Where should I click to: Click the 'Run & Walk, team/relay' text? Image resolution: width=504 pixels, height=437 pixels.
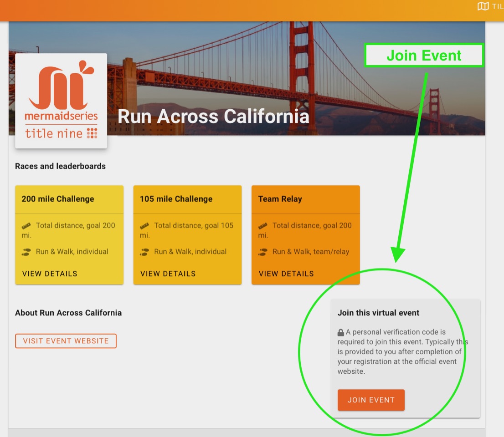(311, 252)
